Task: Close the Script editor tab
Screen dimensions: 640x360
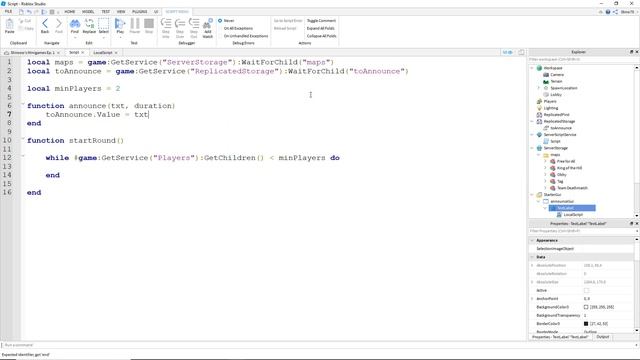Action: [x=82, y=53]
